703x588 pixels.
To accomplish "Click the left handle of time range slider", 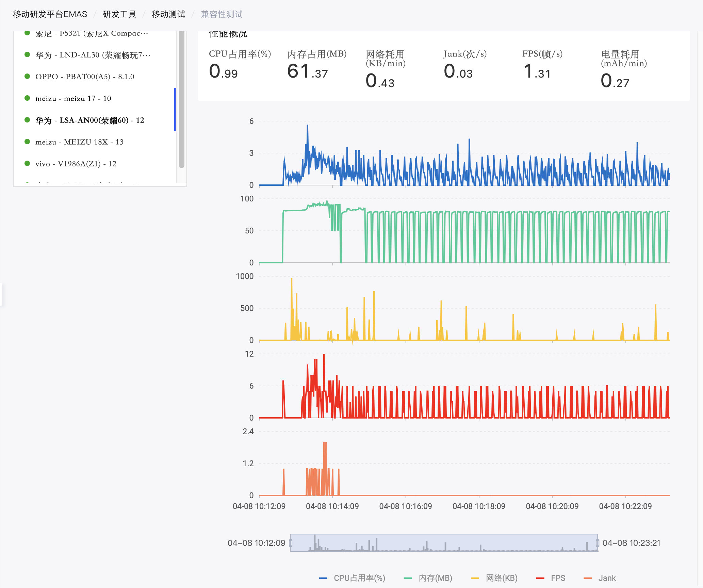I will pos(291,543).
